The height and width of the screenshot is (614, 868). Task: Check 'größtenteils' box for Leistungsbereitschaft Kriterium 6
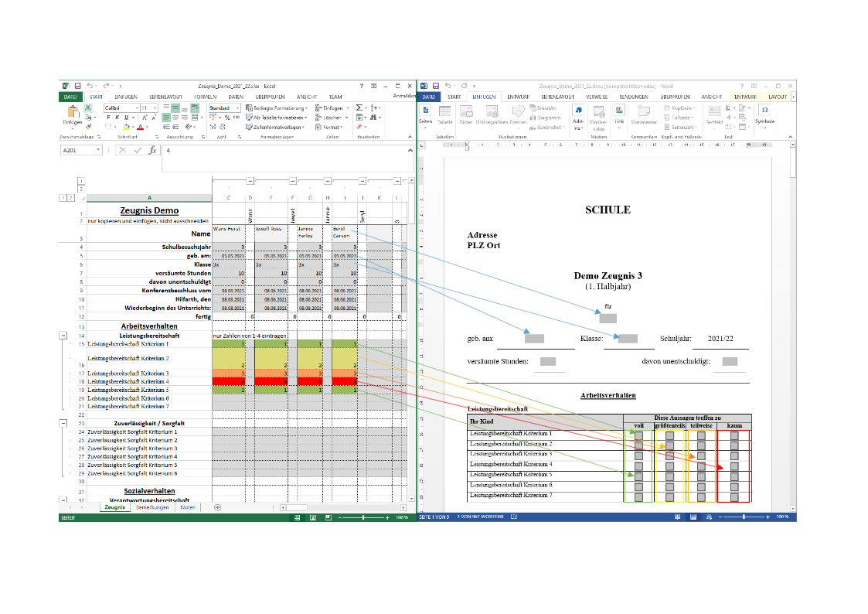[670, 487]
